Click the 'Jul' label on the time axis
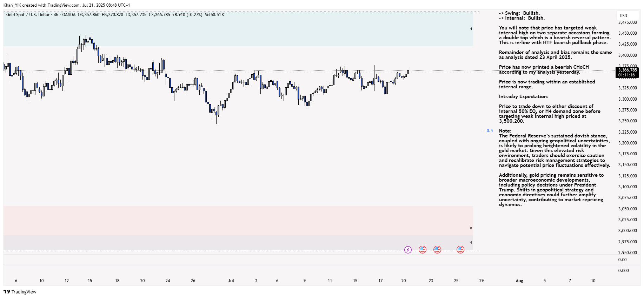Image resolution: width=644 pixels, height=298 pixels. pyautogui.click(x=231, y=281)
